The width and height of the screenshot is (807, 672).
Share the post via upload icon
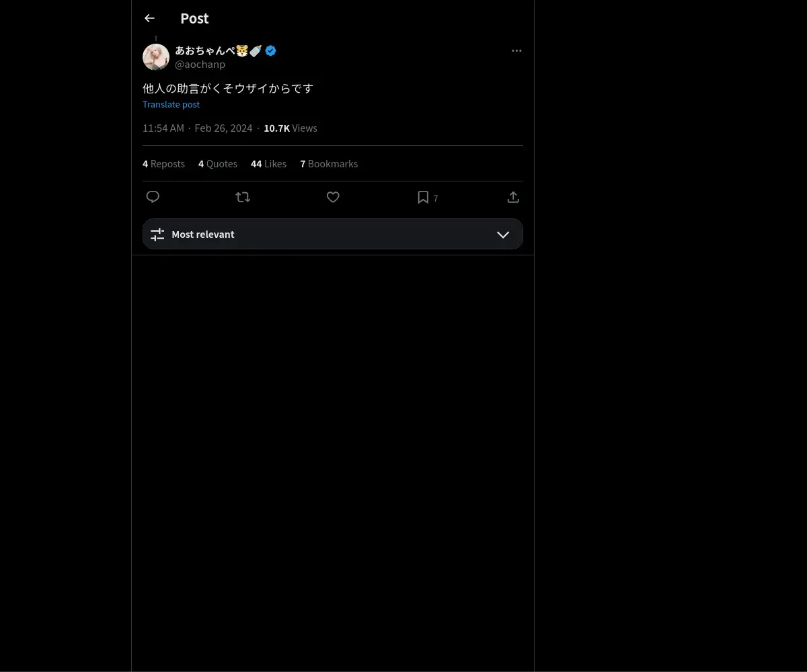513,197
